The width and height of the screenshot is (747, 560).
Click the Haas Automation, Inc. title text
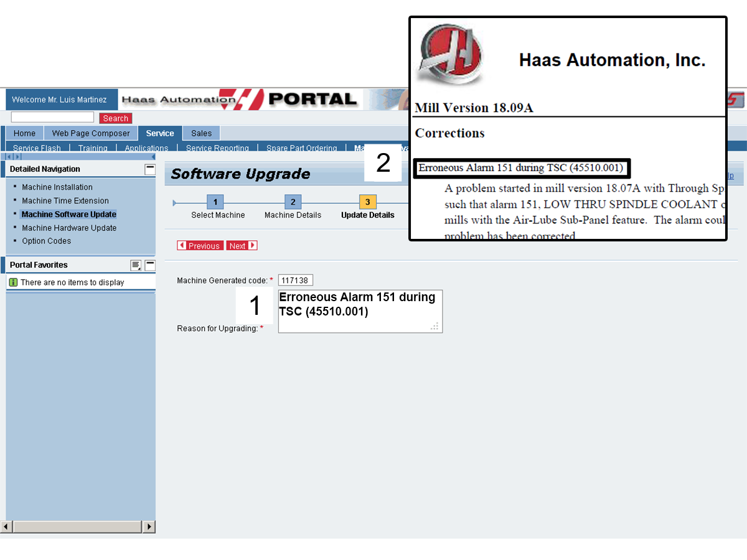coord(613,60)
